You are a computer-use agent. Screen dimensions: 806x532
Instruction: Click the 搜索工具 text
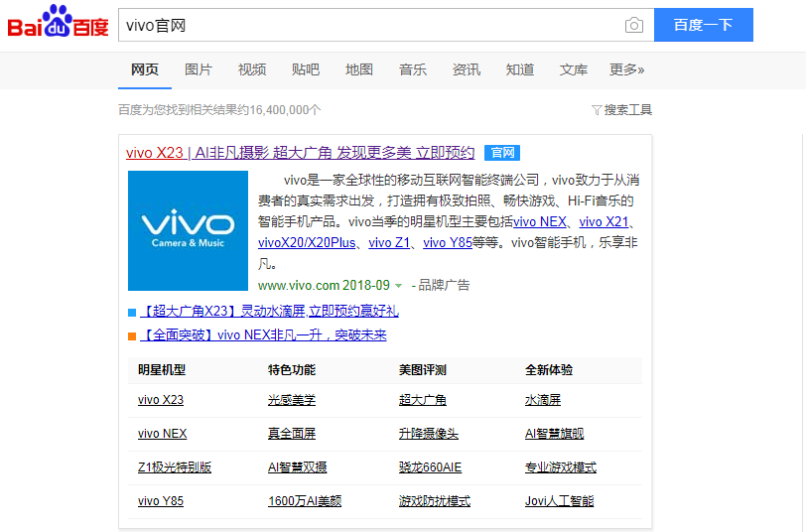tap(627, 110)
